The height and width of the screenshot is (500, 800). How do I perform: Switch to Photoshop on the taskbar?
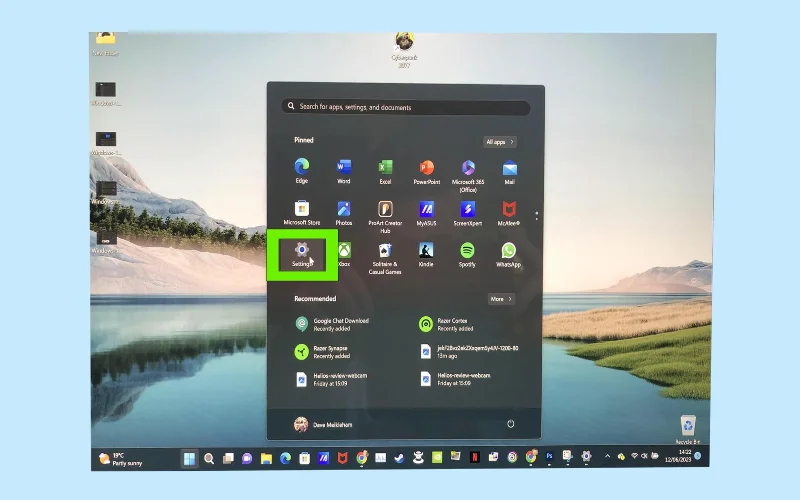click(549, 457)
